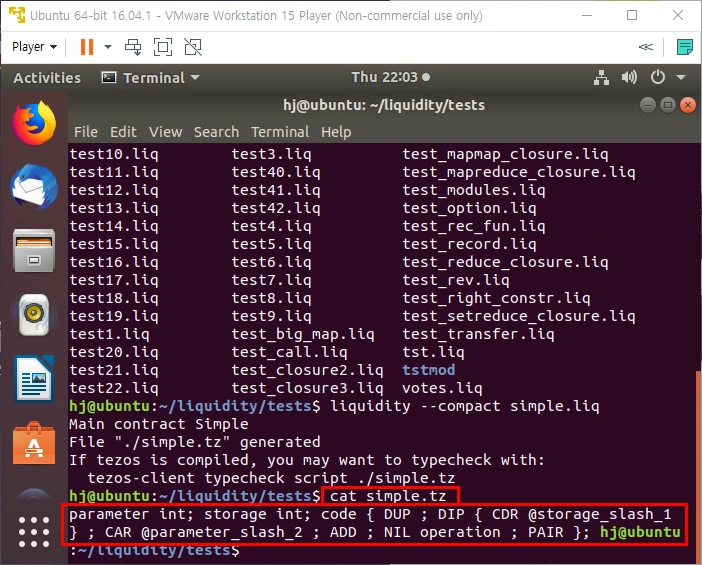Open the terminal Search menu
702x565 pixels.
(x=216, y=132)
